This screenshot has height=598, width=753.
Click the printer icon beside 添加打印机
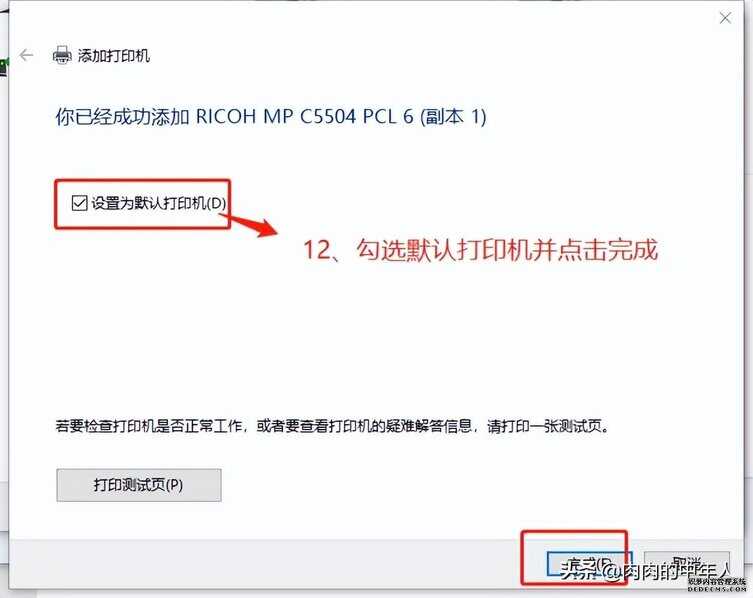pyautogui.click(x=62, y=56)
